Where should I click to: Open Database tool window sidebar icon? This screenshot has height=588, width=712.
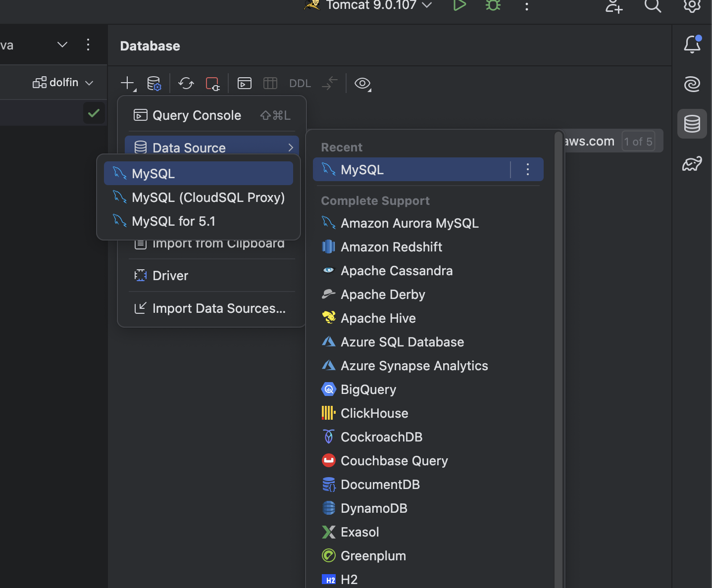tap(692, 124)
